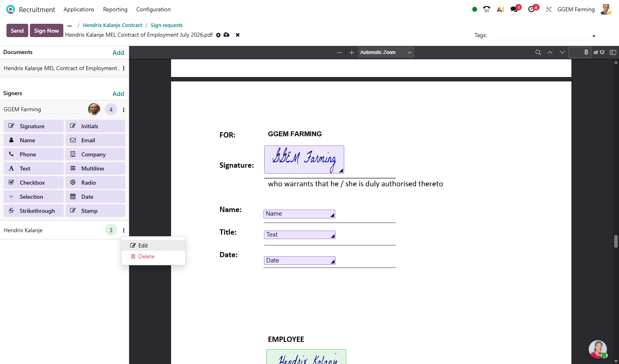Open the VoIP phone icon in header
The width and height of the screenshot is (619, 364).
(x=487, y=9)
